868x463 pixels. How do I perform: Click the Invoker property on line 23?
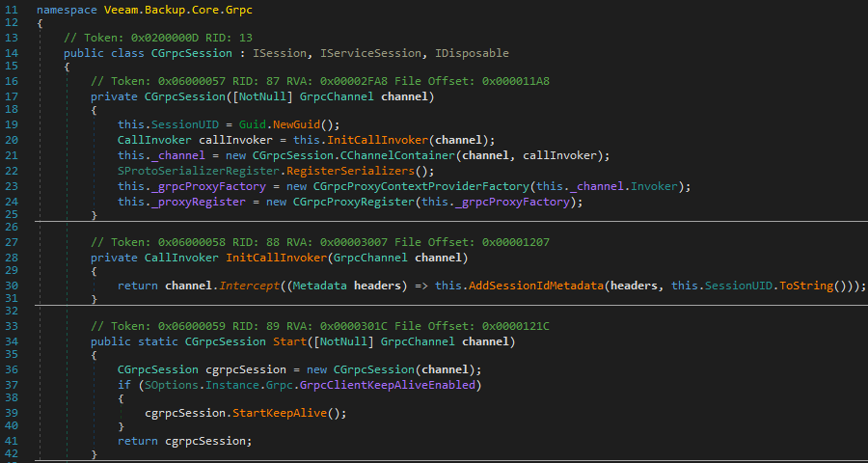click(x=653, y=186)
